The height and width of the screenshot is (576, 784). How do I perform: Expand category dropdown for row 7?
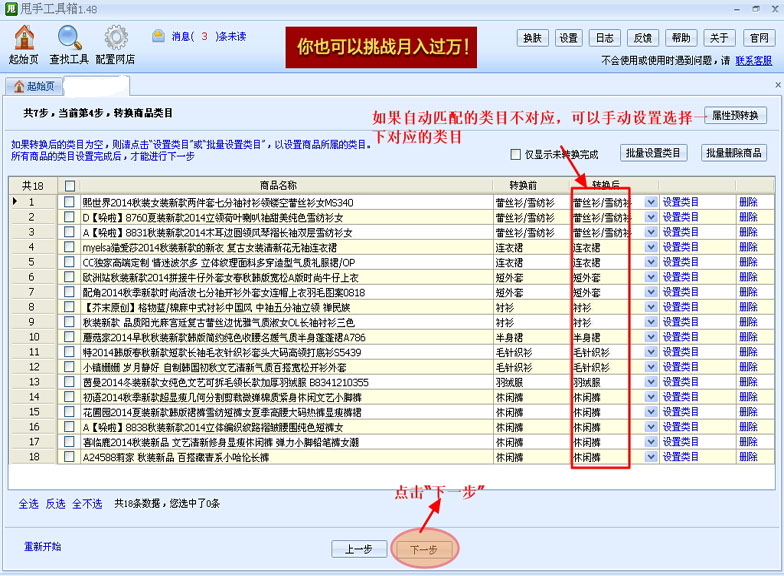tap(650, 292)
